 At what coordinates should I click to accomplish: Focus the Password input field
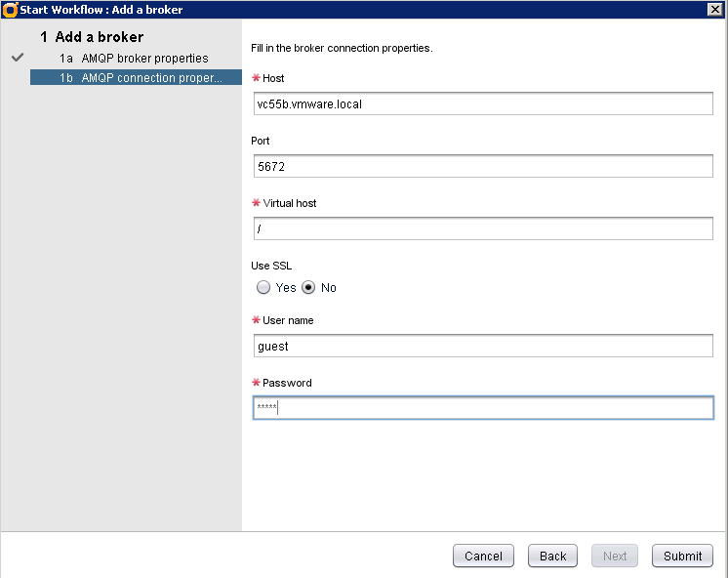click(482, 408)
